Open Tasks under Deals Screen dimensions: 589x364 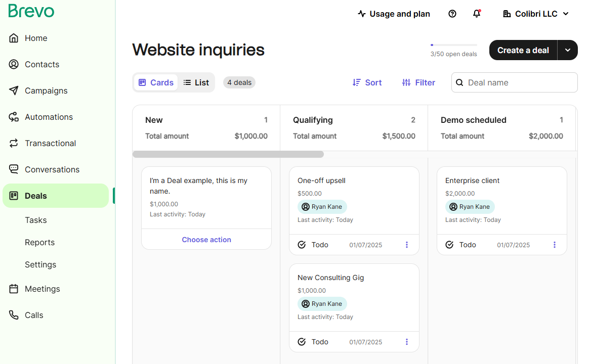[x=36, y=220]
